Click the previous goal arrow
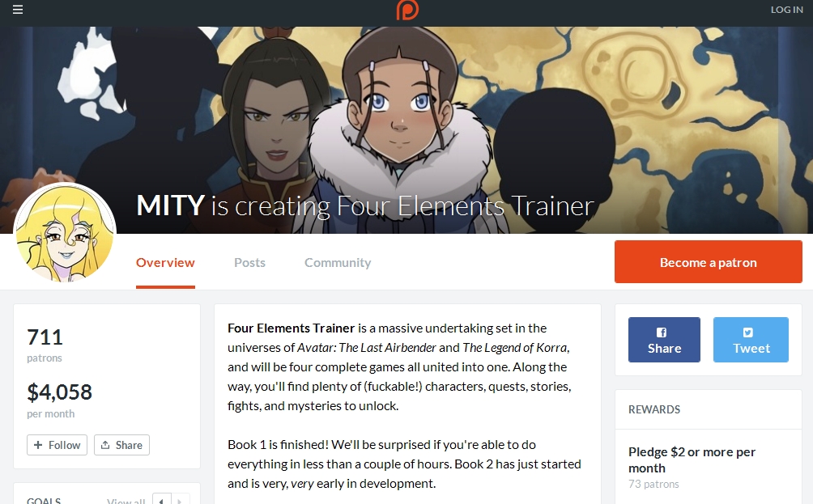This screenshot has height=504, width=813. (161, 500)
